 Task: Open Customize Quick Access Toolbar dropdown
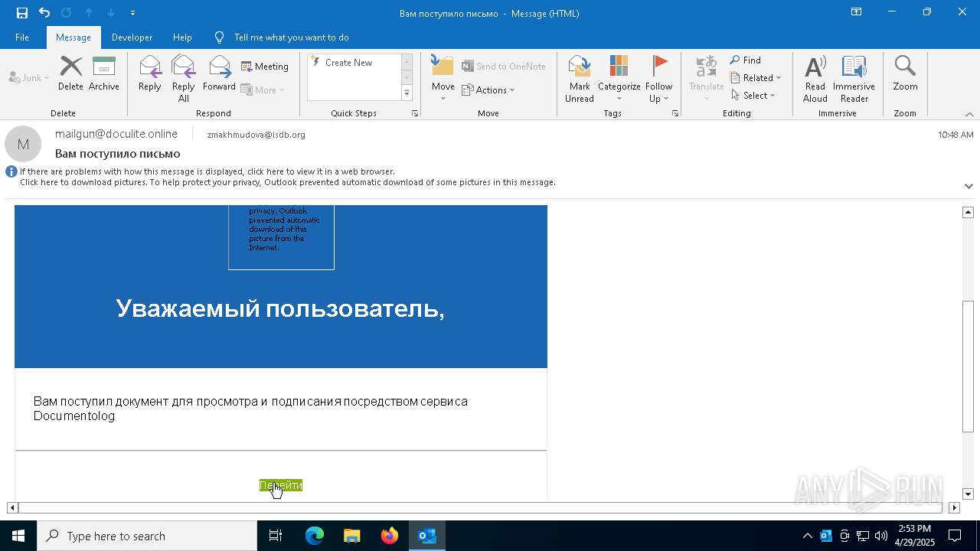click(x=132, y=13)
